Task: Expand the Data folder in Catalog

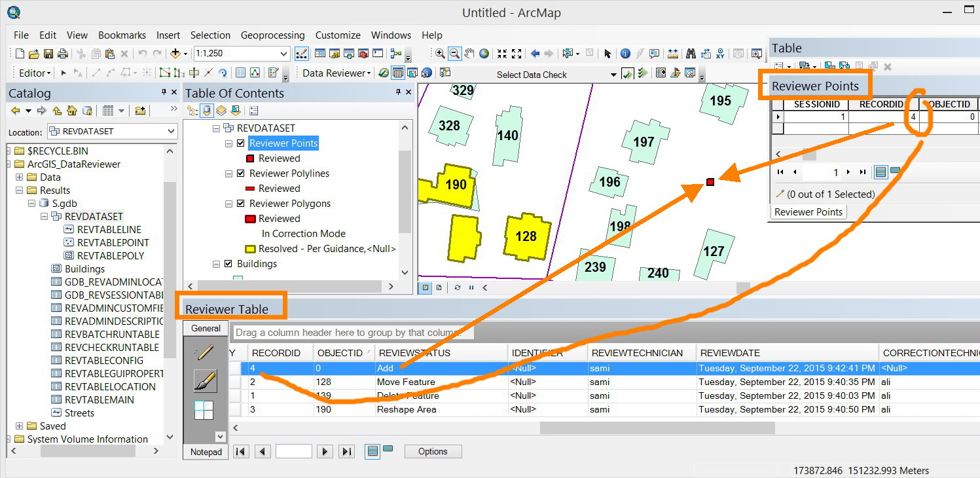Action: [x=19, y=177]
